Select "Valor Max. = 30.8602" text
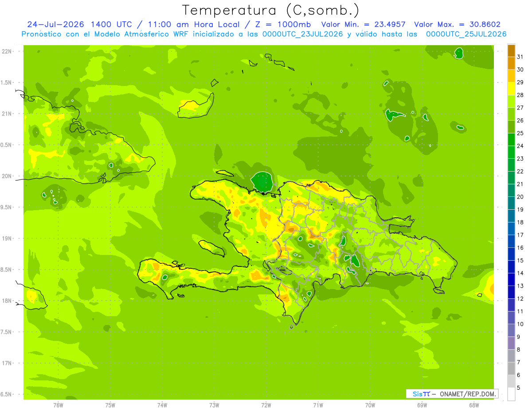532x411 pixels. click(457, 24)
